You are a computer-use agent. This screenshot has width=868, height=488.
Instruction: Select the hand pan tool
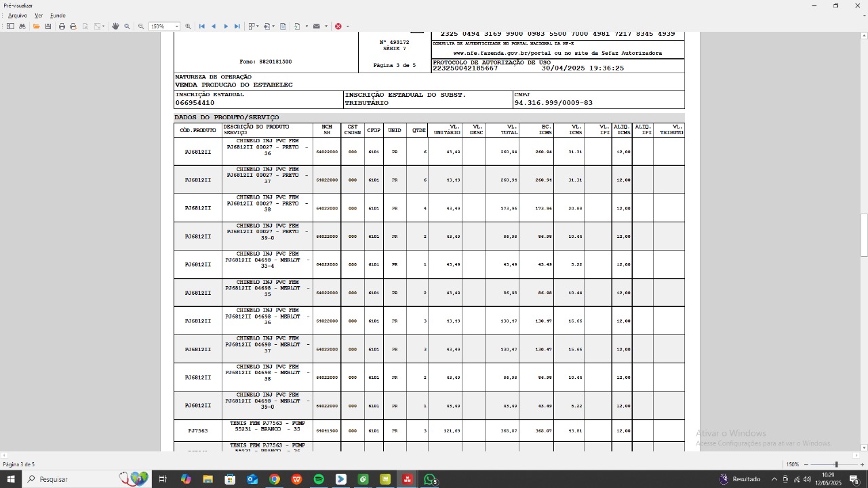tap(115, 26)
